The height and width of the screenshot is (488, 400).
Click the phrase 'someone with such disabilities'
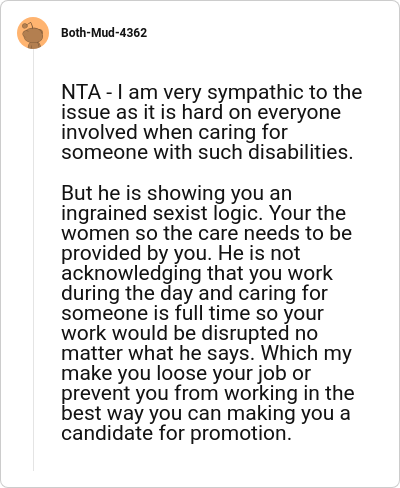point(207,152)
